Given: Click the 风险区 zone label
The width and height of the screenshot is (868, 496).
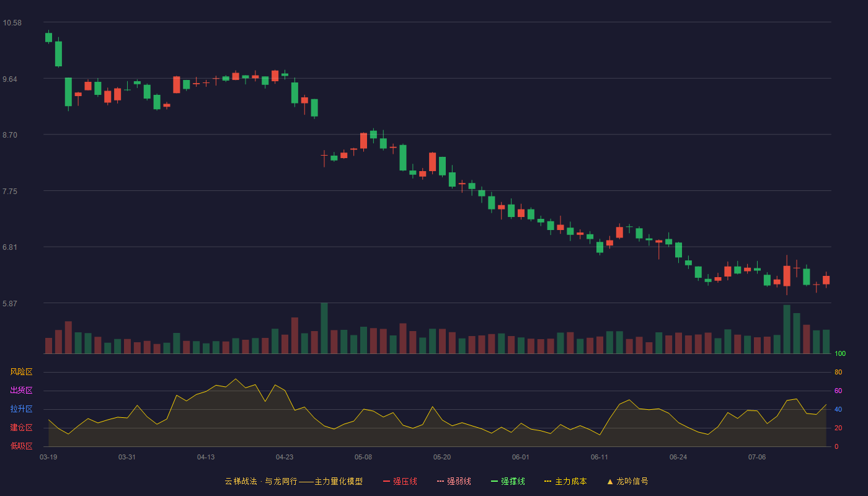Looking at the screenshot, I should pyautogui.click(x=21, y=372).
